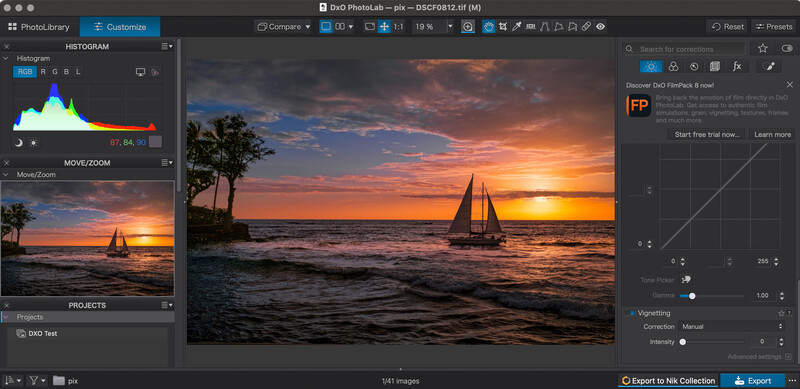
Task: Click Learn more about FilmPack
Action: click(x=772, y=135)
